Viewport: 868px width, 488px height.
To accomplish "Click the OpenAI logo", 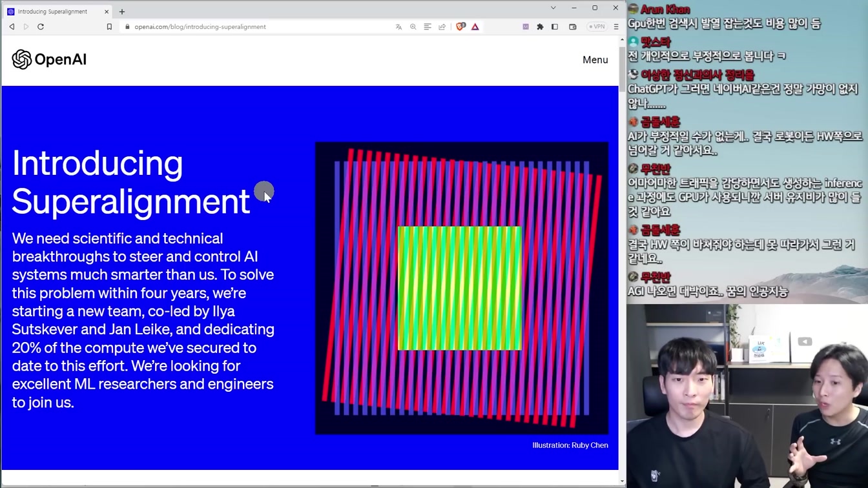I will 49,59.
